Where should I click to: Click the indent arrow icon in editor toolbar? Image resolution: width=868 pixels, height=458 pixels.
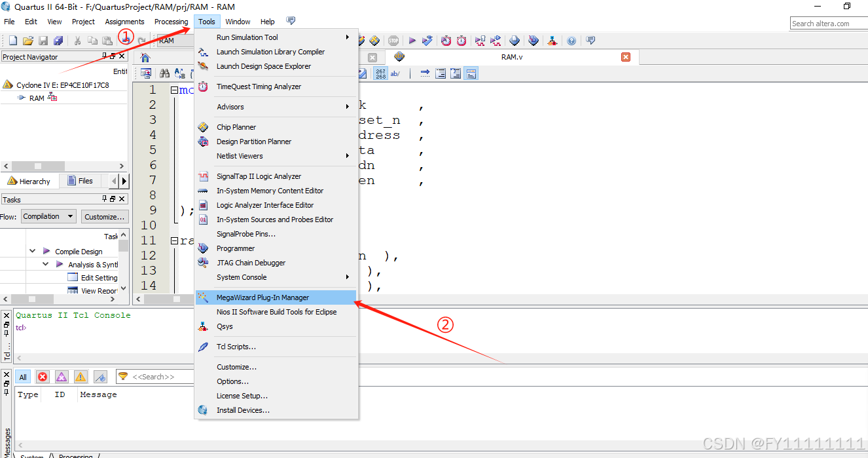(425, 73)
